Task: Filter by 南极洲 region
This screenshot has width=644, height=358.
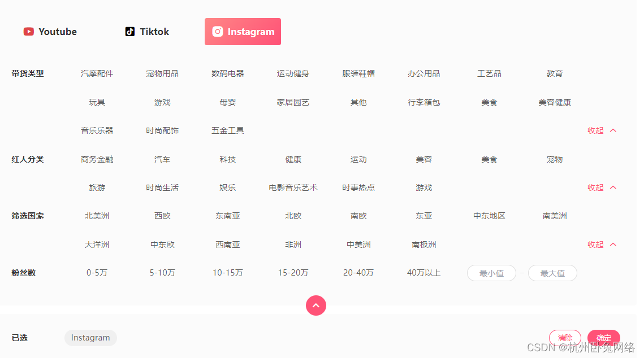Action: (x=424, y=245)
